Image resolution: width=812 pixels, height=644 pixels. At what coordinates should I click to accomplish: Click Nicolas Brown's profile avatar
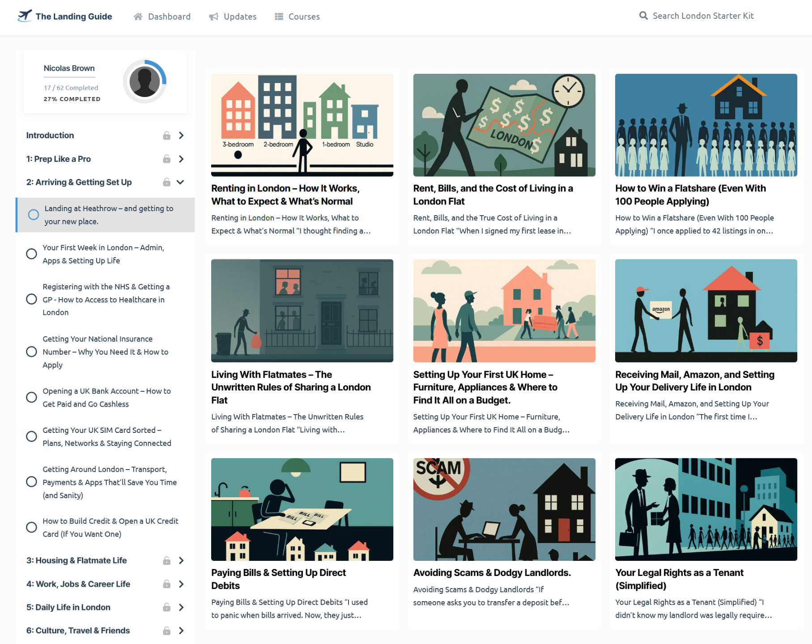pyautogui.click(x=145, y=82)
